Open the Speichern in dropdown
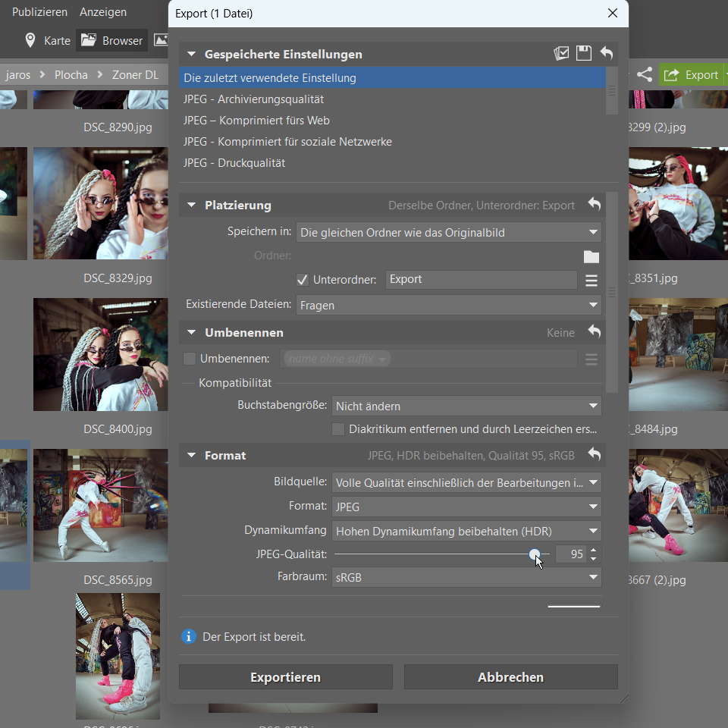 448,232
